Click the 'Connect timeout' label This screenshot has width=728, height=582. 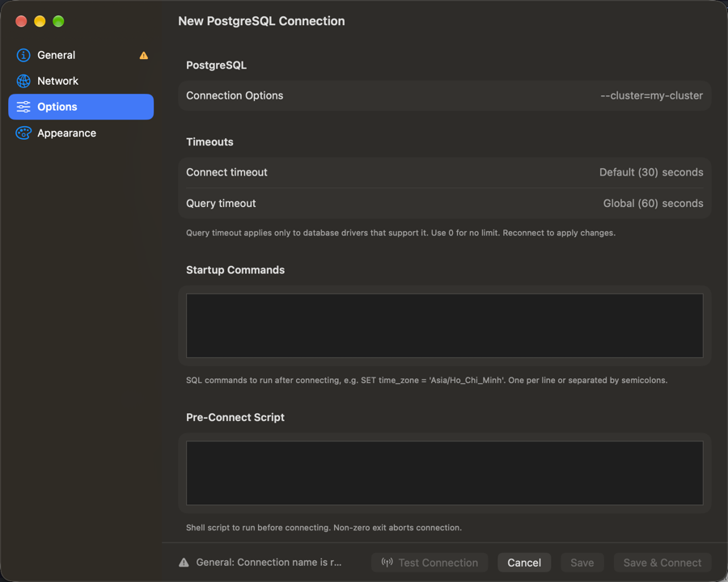tap(226, 172)
